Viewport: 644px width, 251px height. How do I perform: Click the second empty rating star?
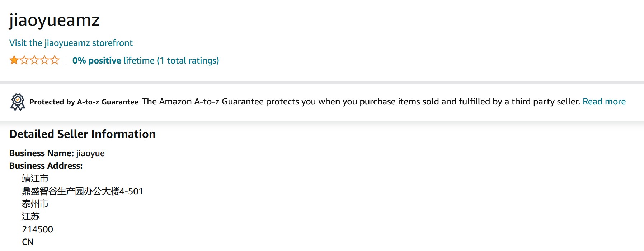click(x=24, y=60)
